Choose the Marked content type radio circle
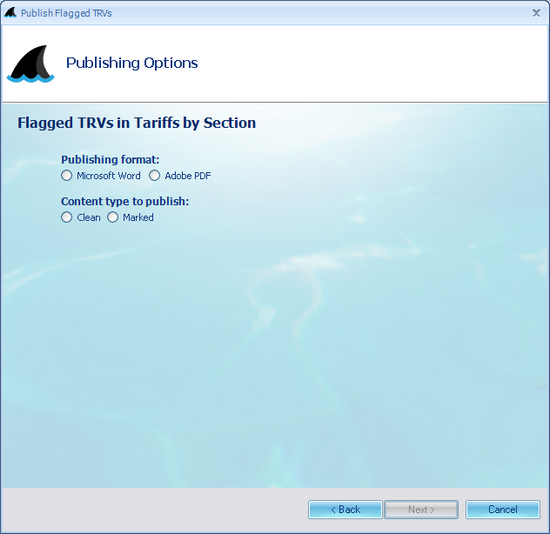 (x=113, y=217)
